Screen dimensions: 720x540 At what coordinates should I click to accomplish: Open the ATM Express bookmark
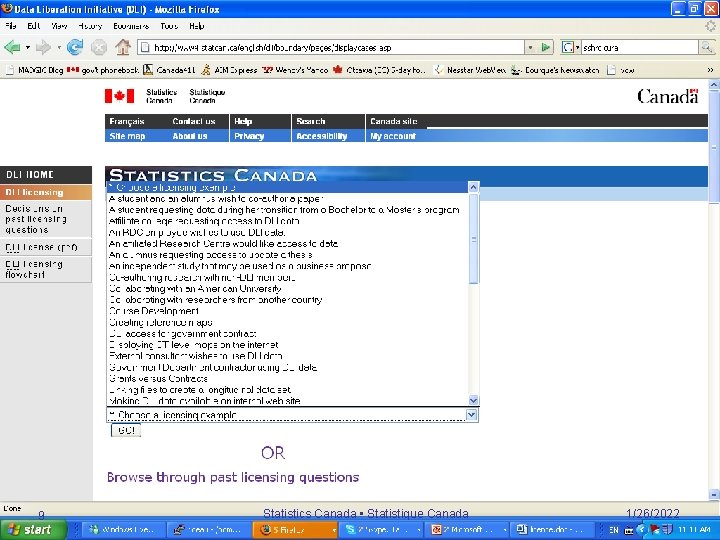click(x=230, y=70)
